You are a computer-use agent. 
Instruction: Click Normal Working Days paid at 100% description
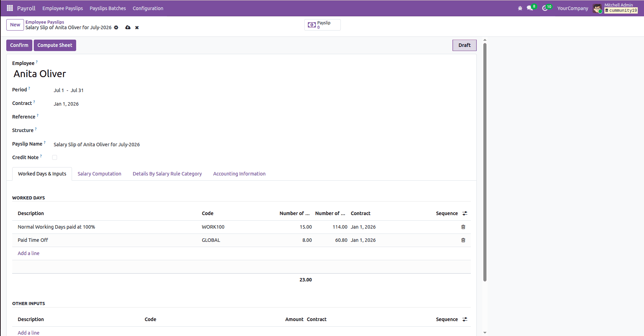pos(56,227)
